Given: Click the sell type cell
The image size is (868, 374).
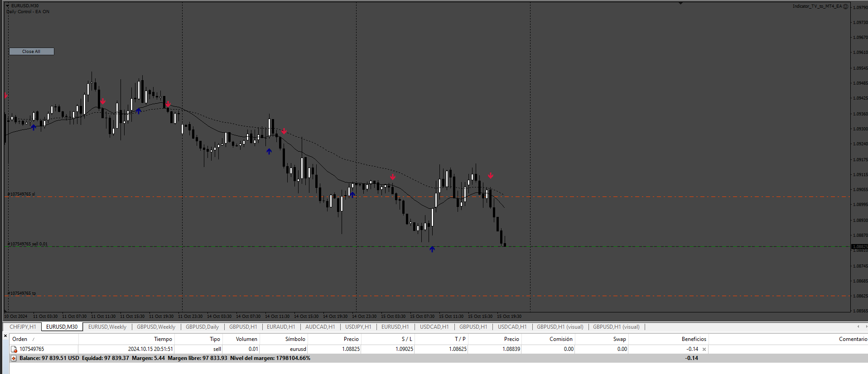Looking at the screenshot, I should [x=217, y=349].
